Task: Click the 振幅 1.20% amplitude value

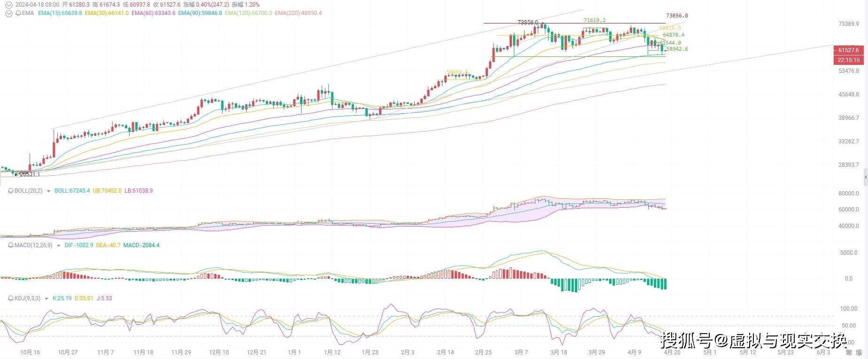Action: pos(246,5)
